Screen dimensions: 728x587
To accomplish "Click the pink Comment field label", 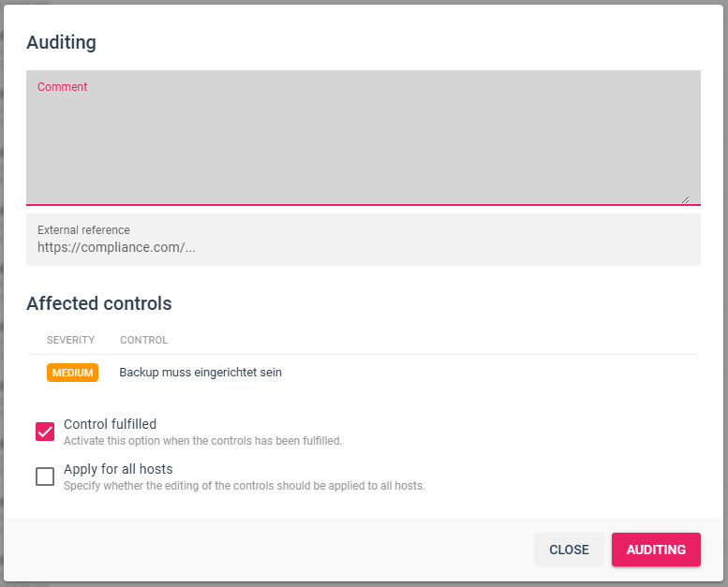I will [x=62, y=87].
